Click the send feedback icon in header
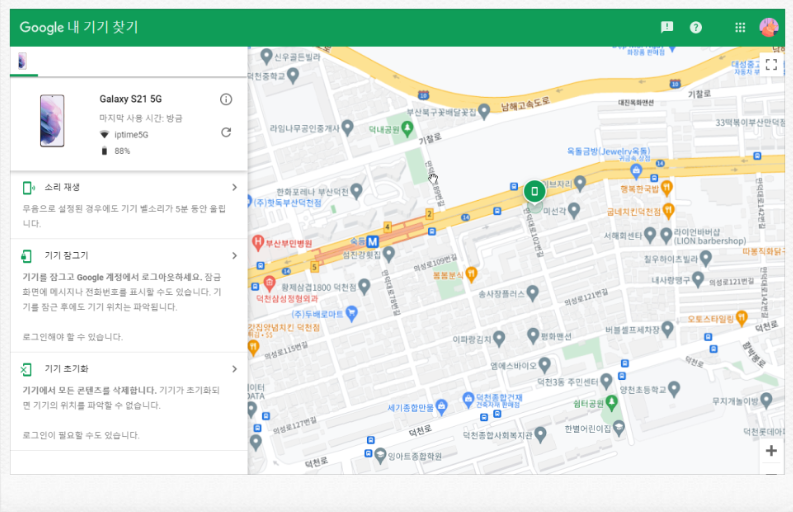The image size is (793, 512). pos(667,28)
